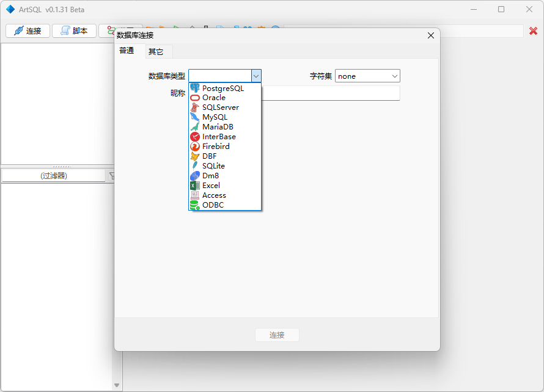The image size is (544, 392).
Task: Click the green ODBC database icon
Action: pyautogui.click(x=195, y=205)
